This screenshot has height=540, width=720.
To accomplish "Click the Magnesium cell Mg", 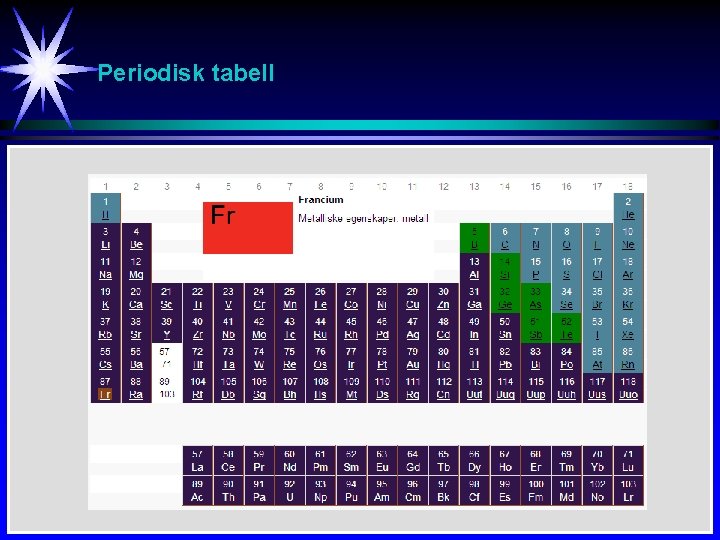I will tap(136, 268).
